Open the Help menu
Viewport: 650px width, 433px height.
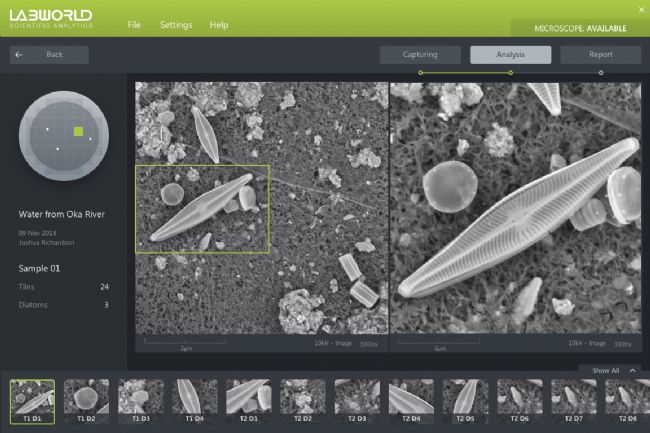[x=219, y=24]
